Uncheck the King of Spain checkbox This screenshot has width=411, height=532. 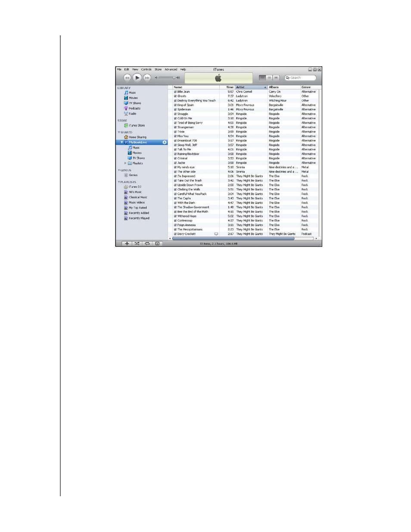pos(175,105)
